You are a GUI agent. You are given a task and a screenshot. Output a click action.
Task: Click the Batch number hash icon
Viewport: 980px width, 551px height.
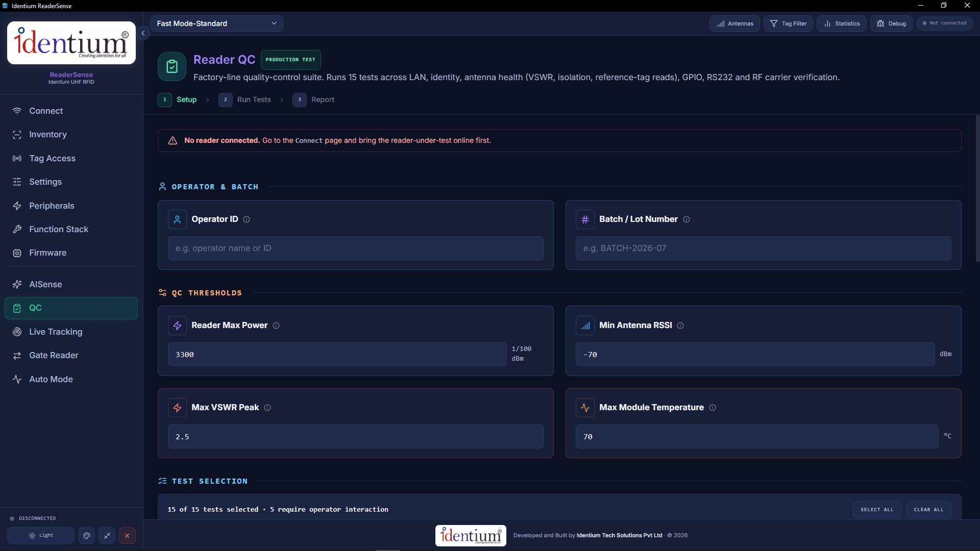tap(585, 219)
